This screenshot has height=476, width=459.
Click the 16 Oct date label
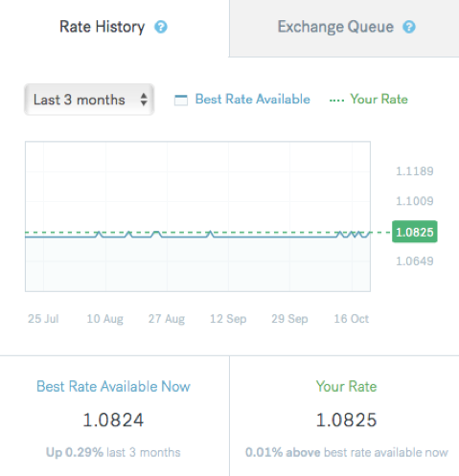tap(351, 319)
